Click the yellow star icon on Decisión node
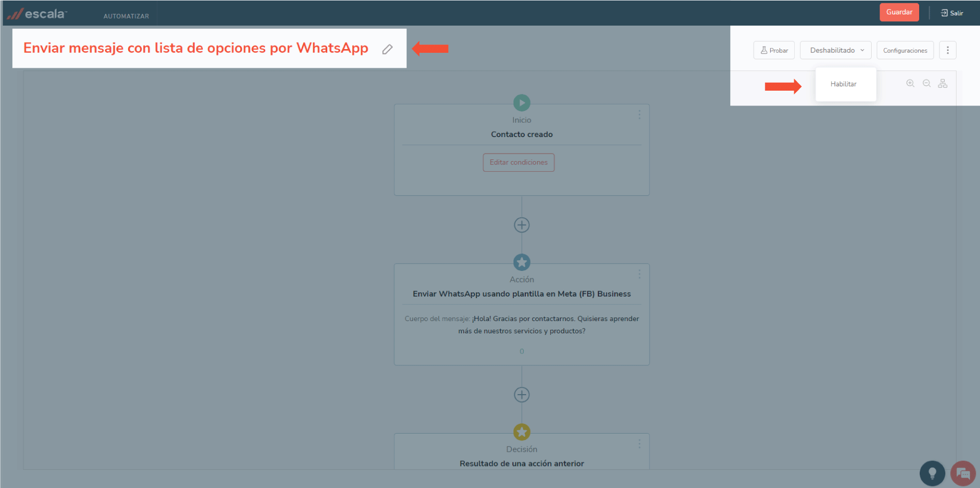This screenshot has height=488, width=980. pos(521,432)
